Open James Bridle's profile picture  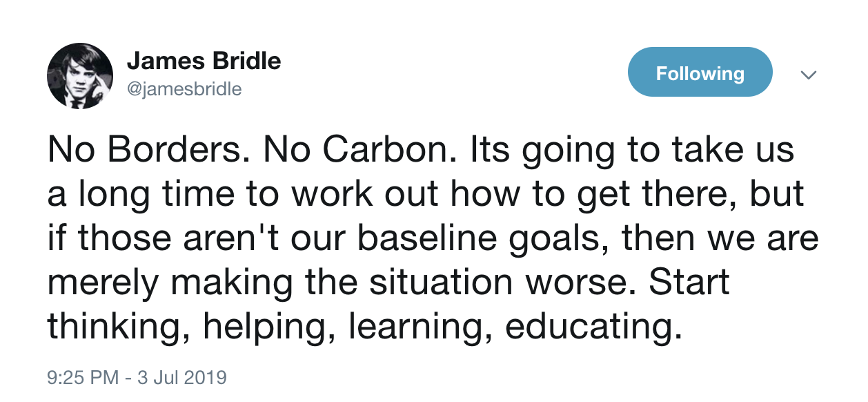[x=79, y=76]
